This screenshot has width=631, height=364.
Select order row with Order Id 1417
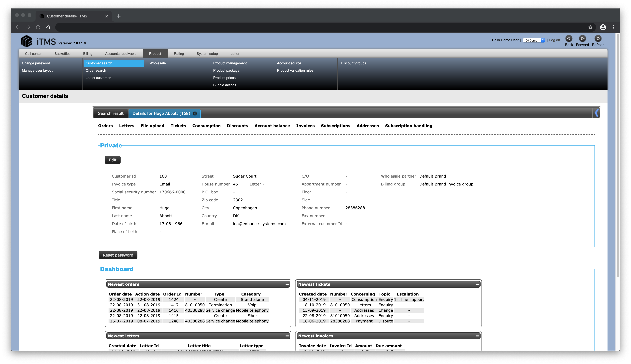(189, 305)
